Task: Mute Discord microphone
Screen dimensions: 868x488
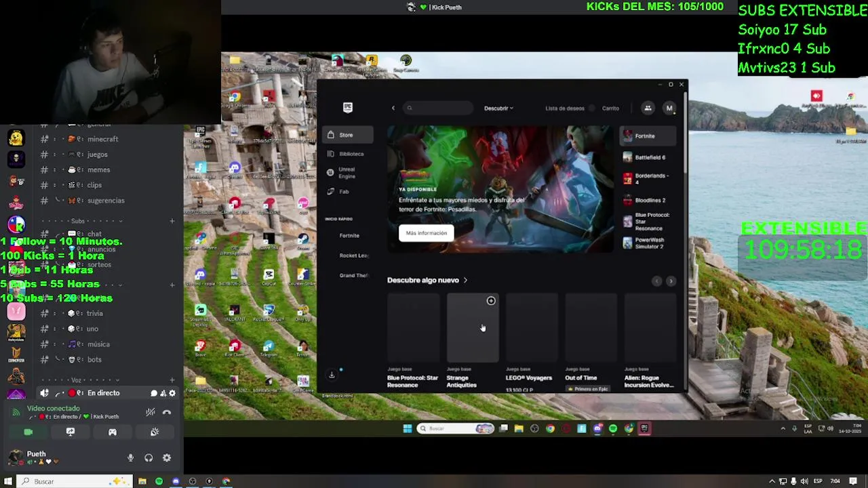Action: coord(131,458)
